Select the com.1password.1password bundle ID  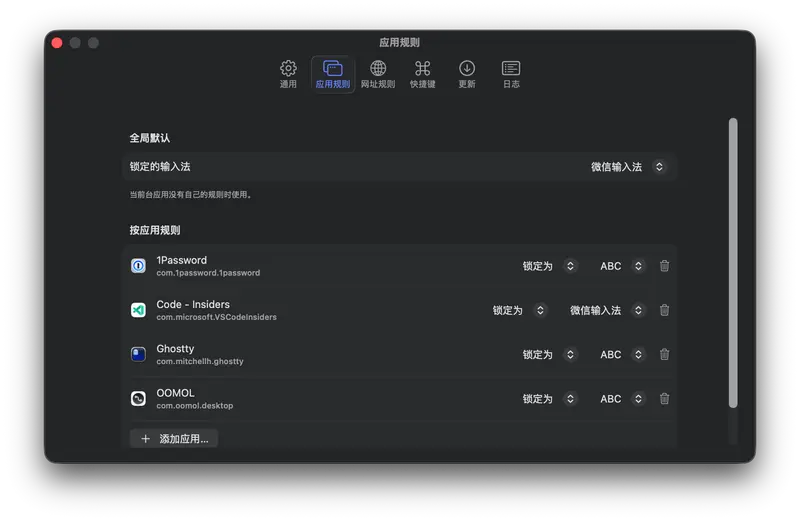pos(208,273)
